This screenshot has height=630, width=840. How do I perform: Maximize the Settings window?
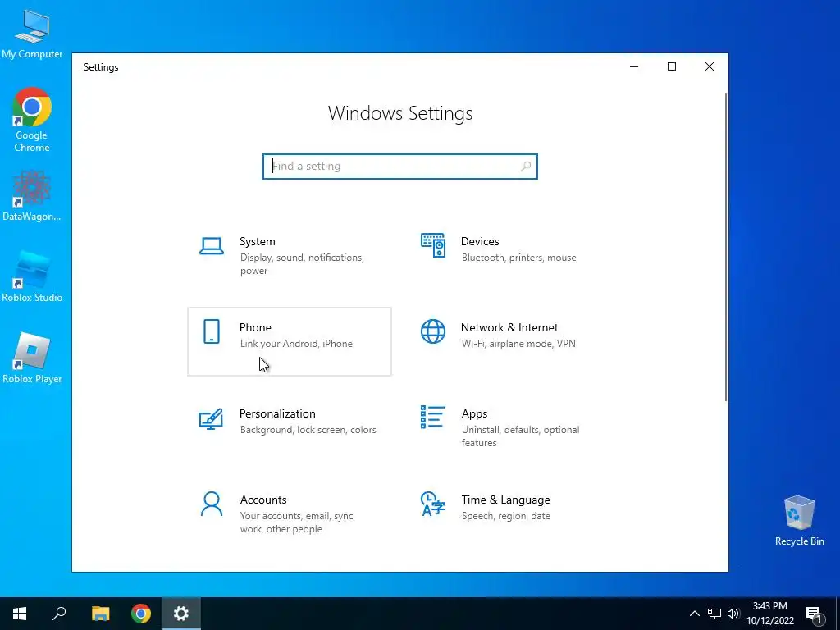672,66
